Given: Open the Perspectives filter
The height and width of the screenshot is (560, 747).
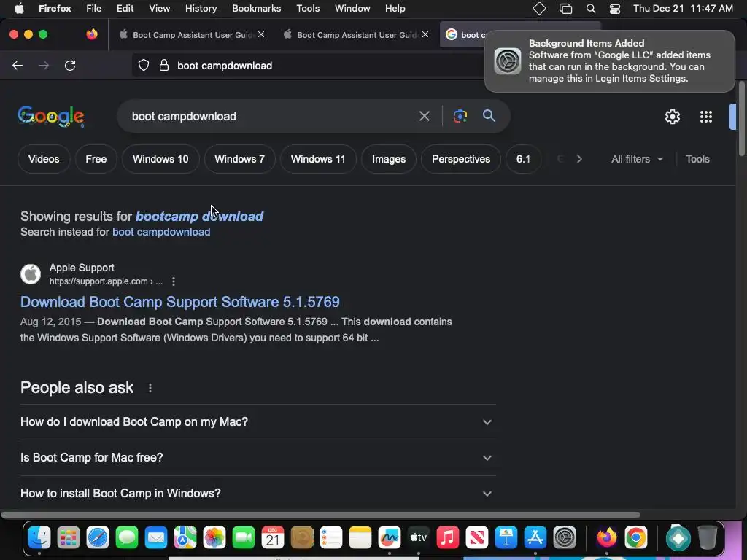Looking at the screenshot, I should pyautogui.click(x=461, y=159).
